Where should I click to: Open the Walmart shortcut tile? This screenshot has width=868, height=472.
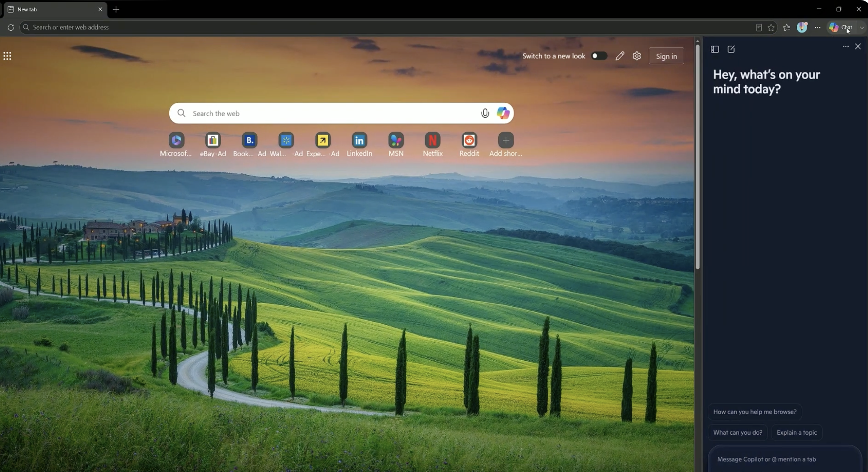pyautogui.click(x=286, y=145)
